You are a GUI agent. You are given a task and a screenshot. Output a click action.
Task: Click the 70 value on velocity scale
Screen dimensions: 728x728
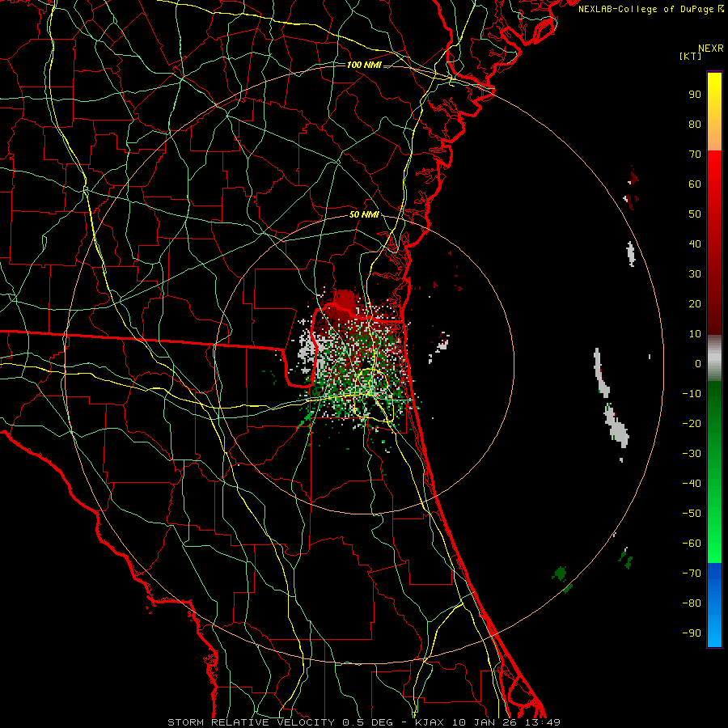click(695, 154)
